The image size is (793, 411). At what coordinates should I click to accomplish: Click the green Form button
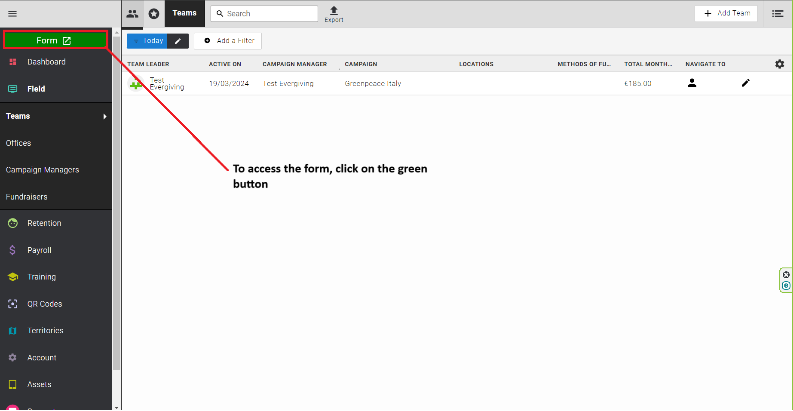(x=54, y=41)
